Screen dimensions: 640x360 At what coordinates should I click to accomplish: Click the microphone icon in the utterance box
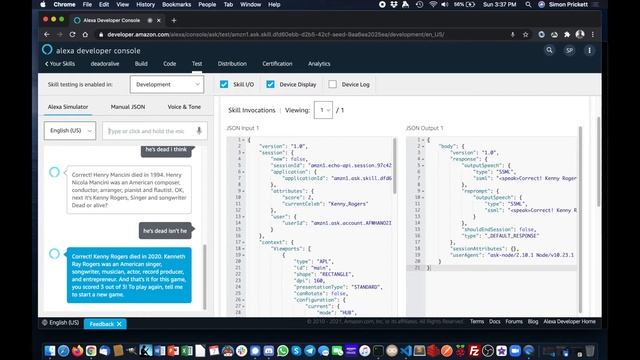(199, 131)
